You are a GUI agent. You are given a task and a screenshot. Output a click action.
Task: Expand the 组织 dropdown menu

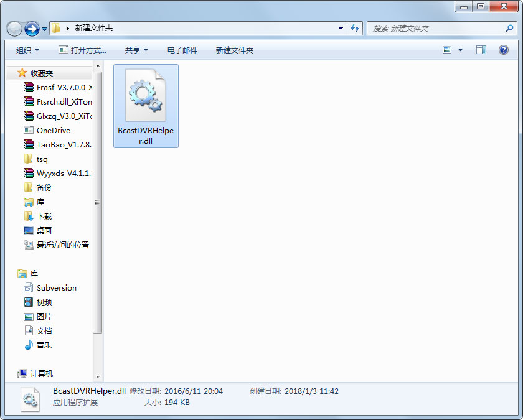[26, 50]
